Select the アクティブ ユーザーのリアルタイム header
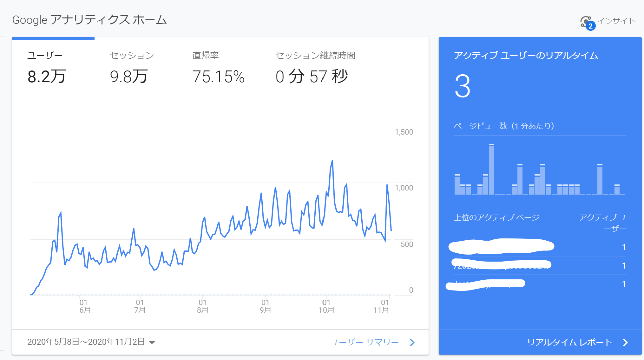Image resolution: width=644 pixels, height=360 pixels. [x=525, y=55]
